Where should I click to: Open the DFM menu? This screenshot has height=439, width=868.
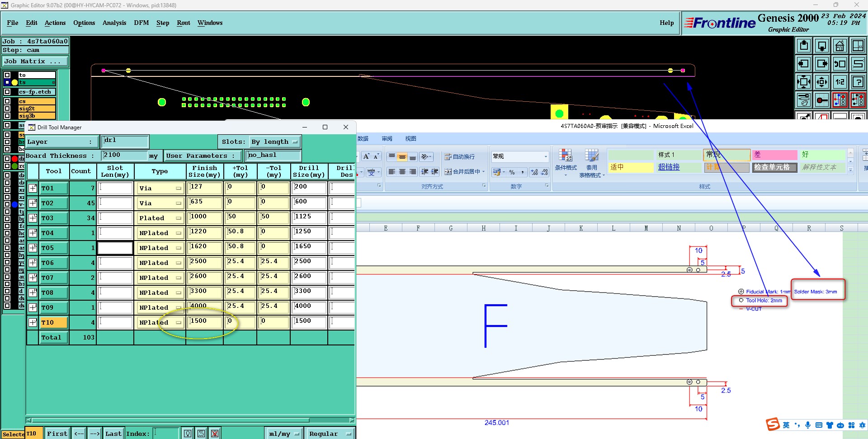click(142, 23)
